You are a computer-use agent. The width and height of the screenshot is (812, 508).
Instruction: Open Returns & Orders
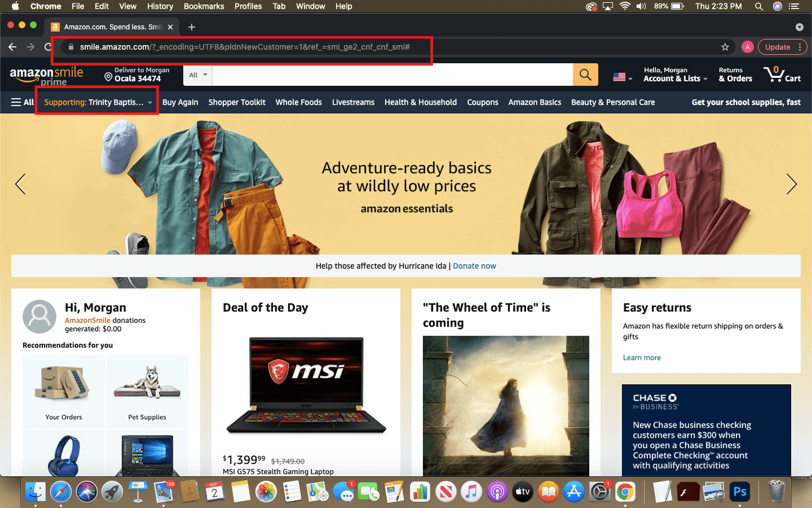(x=735, y=75)
